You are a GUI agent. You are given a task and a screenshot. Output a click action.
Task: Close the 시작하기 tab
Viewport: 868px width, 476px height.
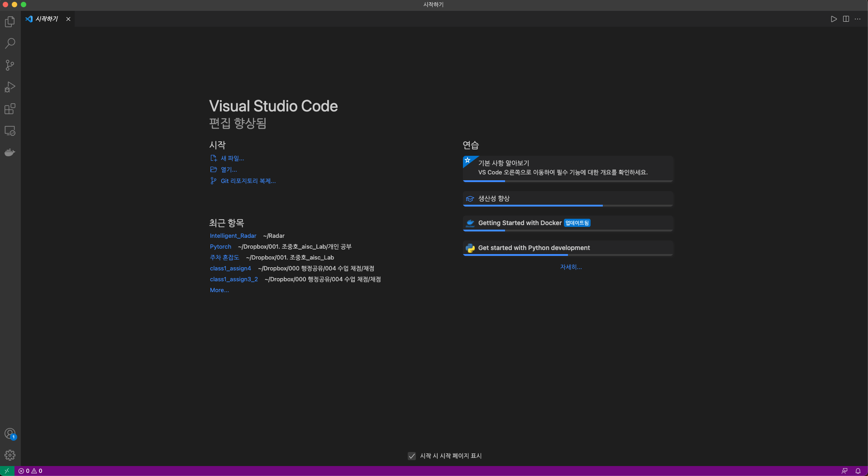[x=68, y=19]
